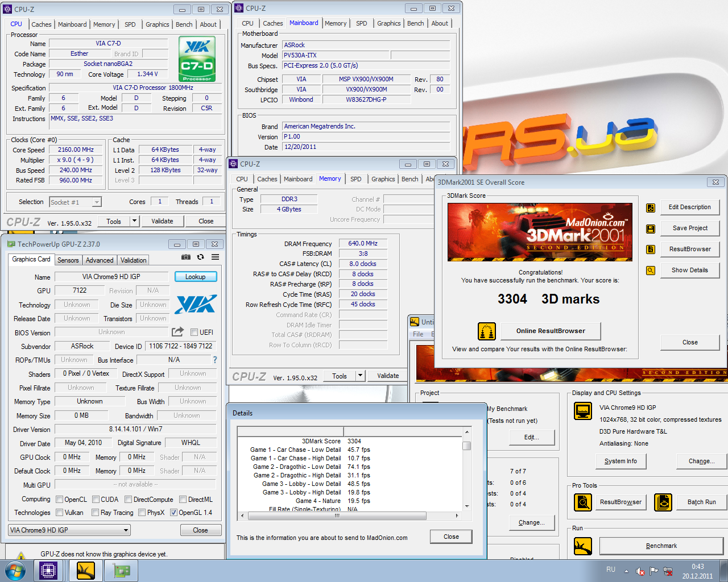Image resolution: width=728 pixels, height=582 pixels.
Task: Click Device ID field in GPU-Z
Action: click(x=180, y=346)
